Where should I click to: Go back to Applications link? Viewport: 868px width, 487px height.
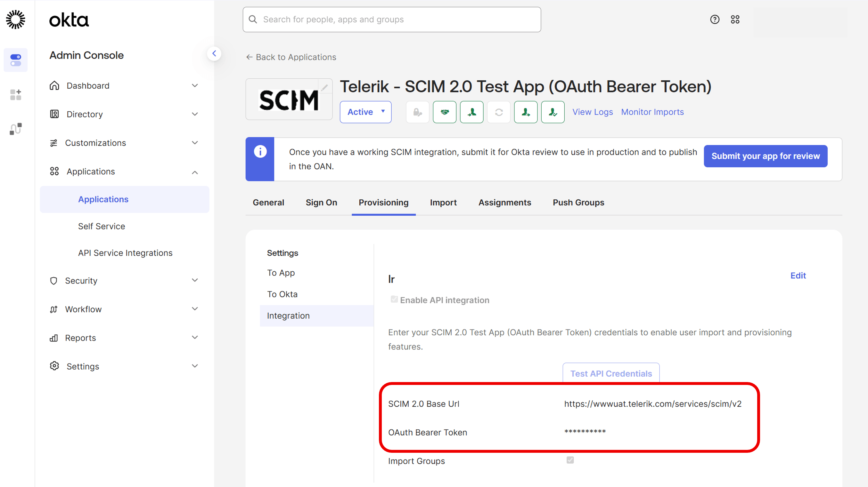[x=291, y=57]
